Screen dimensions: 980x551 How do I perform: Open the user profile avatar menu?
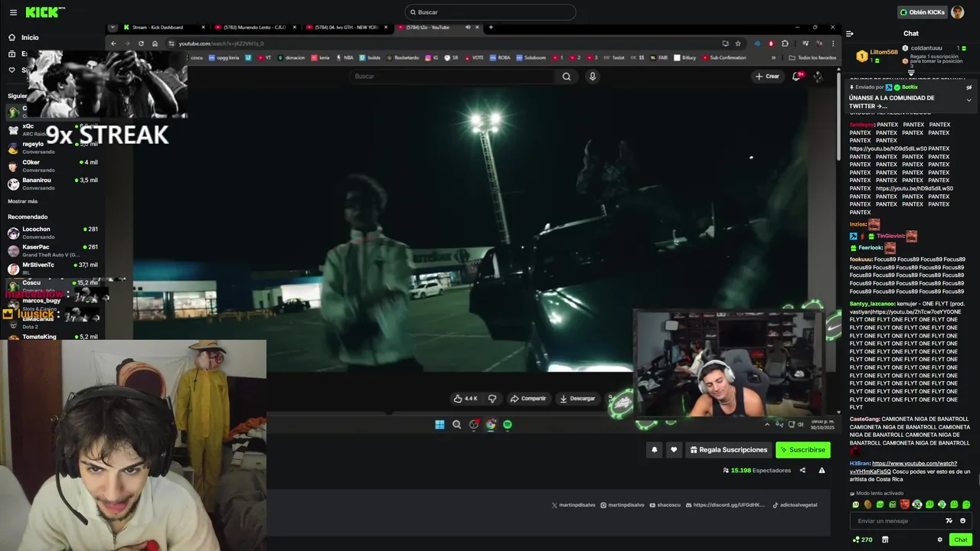(x=958, y=12)
